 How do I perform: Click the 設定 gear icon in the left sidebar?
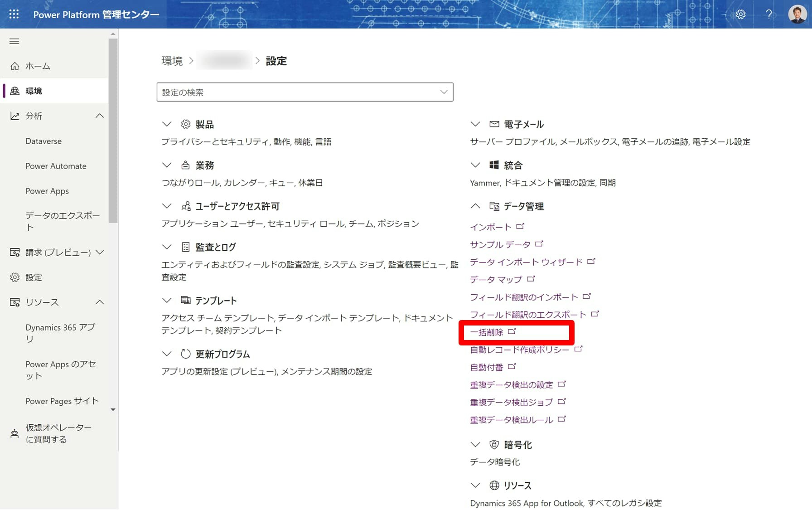click(x=15, y=277)
